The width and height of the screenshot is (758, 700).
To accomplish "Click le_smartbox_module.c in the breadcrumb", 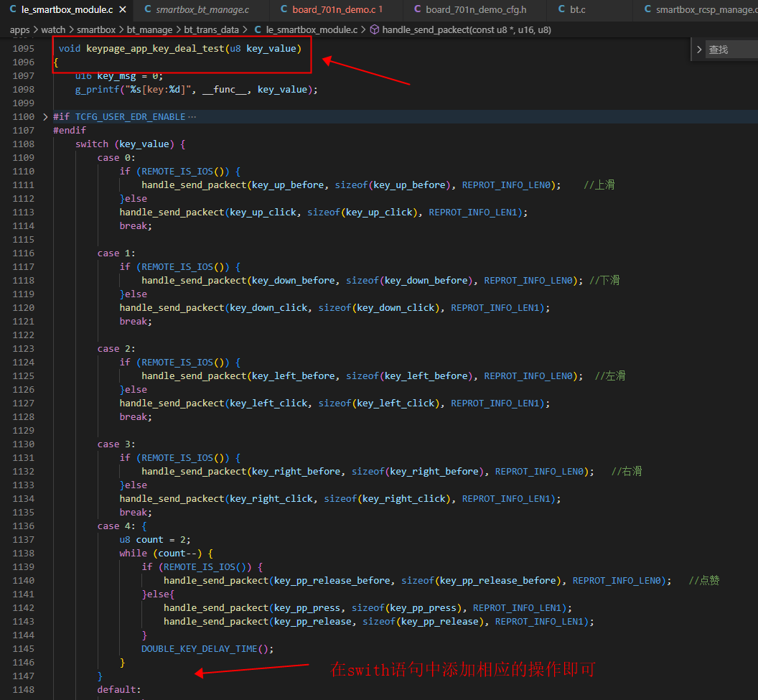I will (x=312, y=30).
